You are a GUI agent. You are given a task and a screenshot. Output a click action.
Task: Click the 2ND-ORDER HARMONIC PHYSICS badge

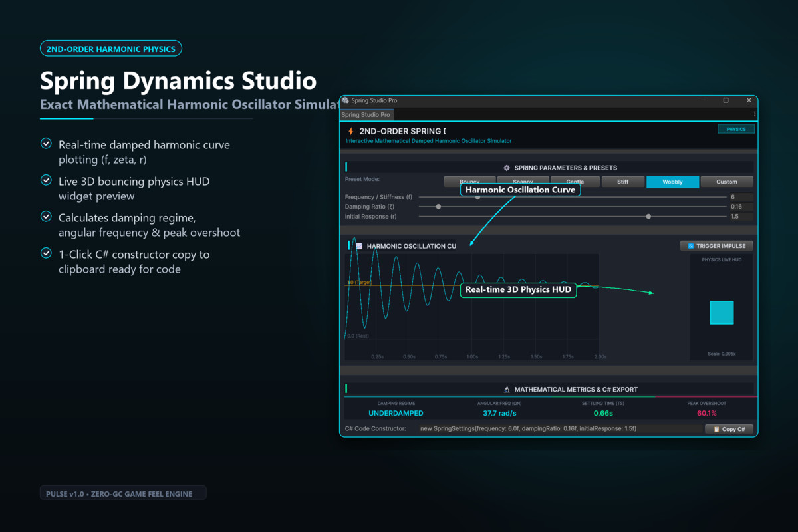[x=111, y=49]
